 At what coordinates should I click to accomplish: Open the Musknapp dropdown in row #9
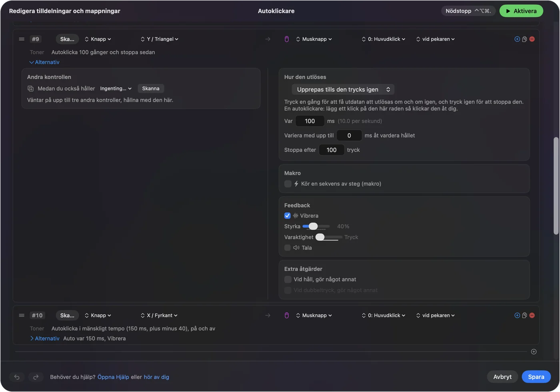(x=314, y=39)
